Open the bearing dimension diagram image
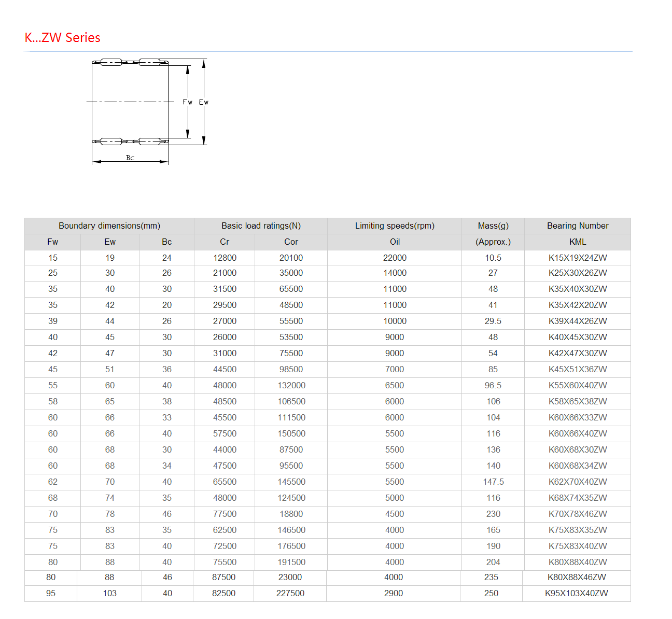The height and width of the screenshot is (619, 672). 148,111
